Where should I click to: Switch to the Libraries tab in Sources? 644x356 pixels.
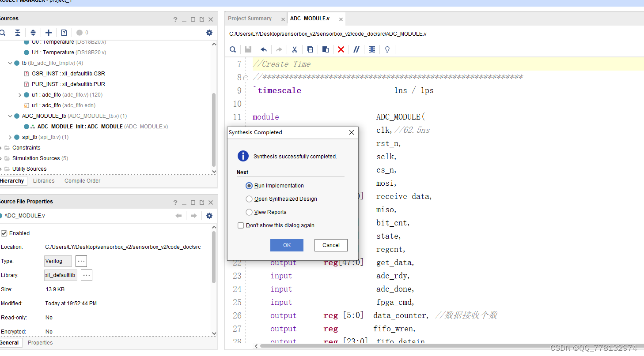[x=44, y=180]
